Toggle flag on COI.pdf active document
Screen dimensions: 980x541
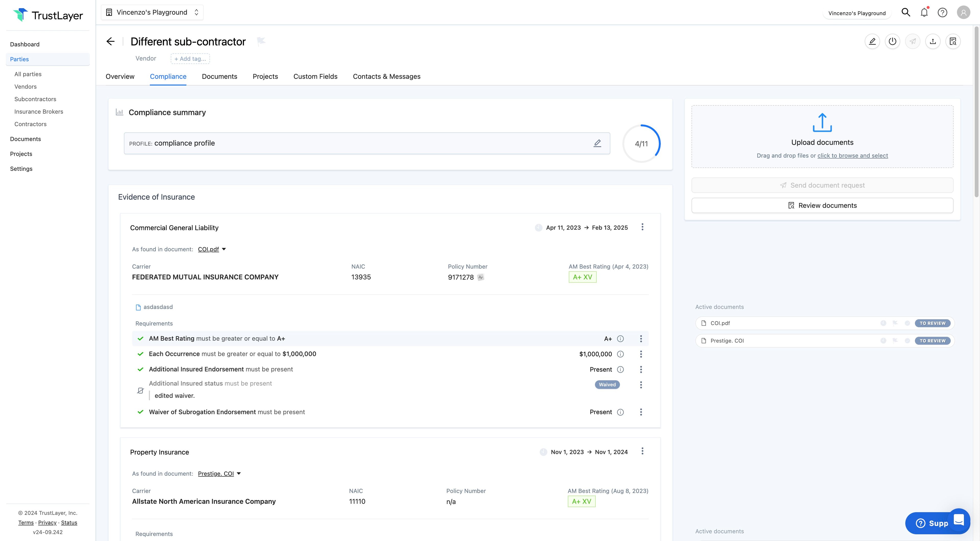[x=895, y=323]
